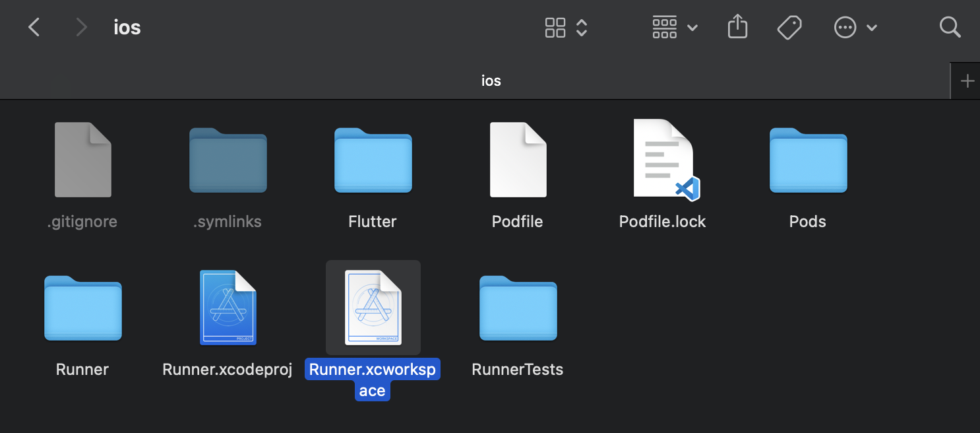This screenshot has width=980, height=433.
Task: Click the ios window title
Action: coord(127,28)
